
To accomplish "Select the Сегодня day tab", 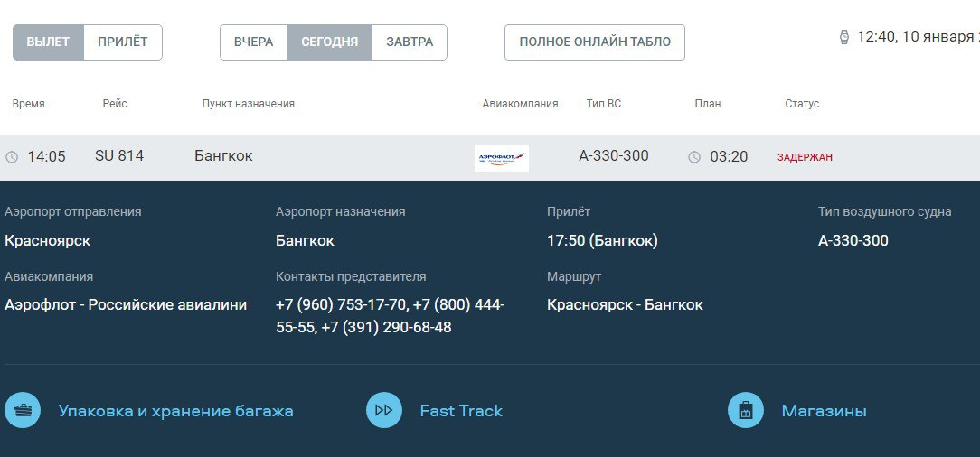I will pyautogui.click(x=329, y=42).
